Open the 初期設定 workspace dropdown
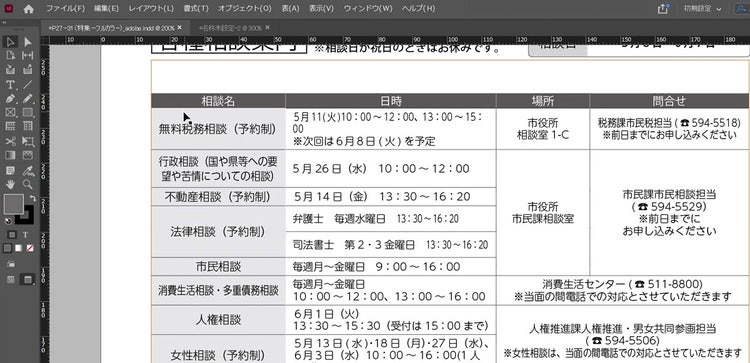The image size is (750, 363). point(702,9)
